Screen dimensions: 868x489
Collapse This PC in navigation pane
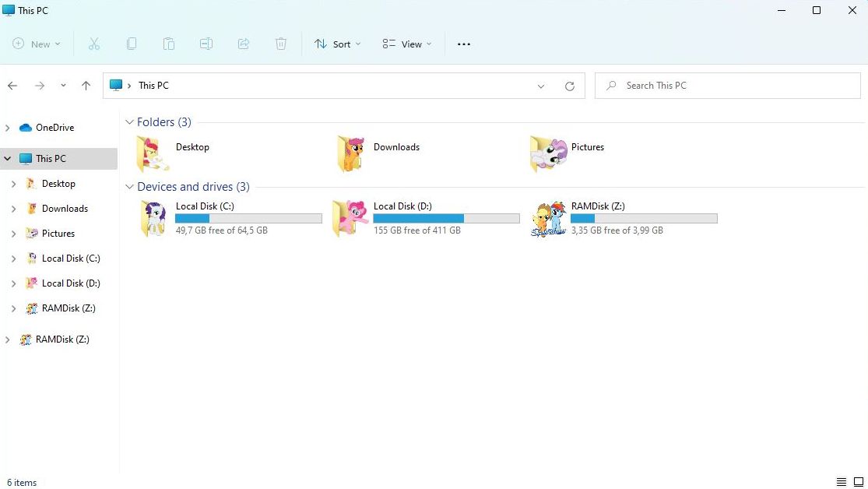pyautogui.click(x=7, y=158)
